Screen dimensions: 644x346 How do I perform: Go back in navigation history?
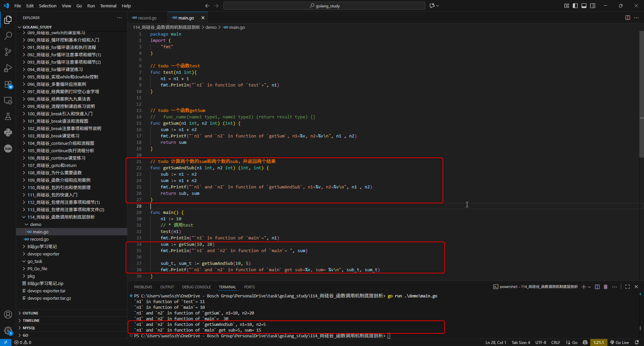pyautogui.click(x=207, y=6)
